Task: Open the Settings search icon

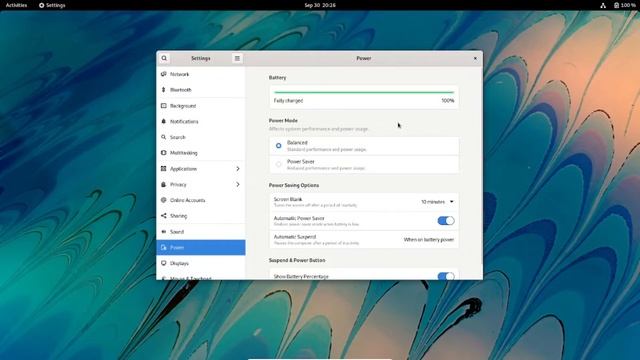Action: [164, 58]
